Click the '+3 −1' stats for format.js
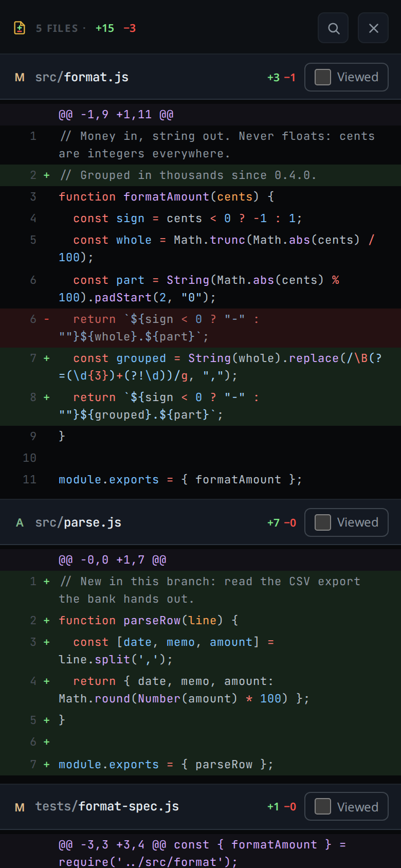Image resolution: width=401 pixels, height=868 pixels. click(x=281, y=78)
